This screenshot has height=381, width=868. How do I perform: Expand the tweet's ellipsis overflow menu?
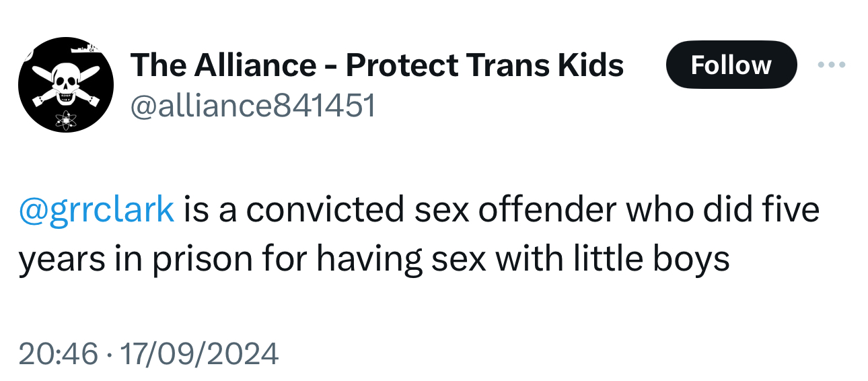point(830,65)
